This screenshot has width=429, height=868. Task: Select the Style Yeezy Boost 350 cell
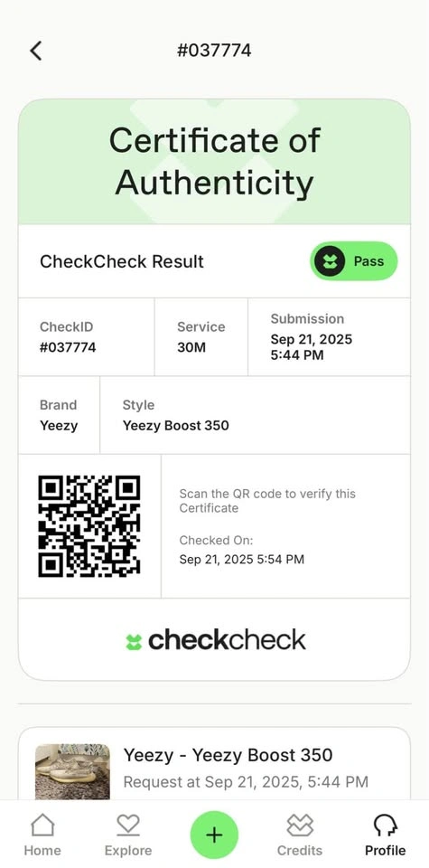tap(256, 415)
